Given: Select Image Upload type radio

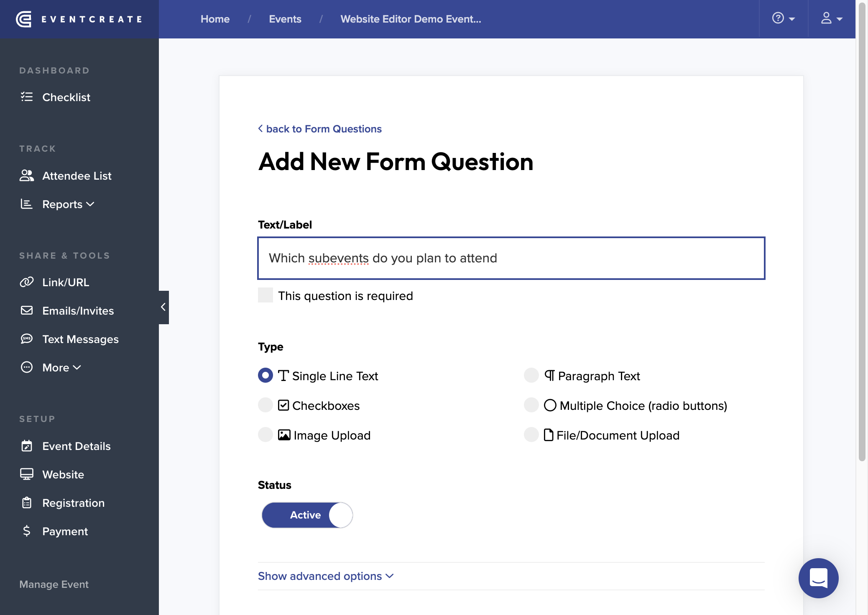Looking at the screenshot, I should pos(266,435).
